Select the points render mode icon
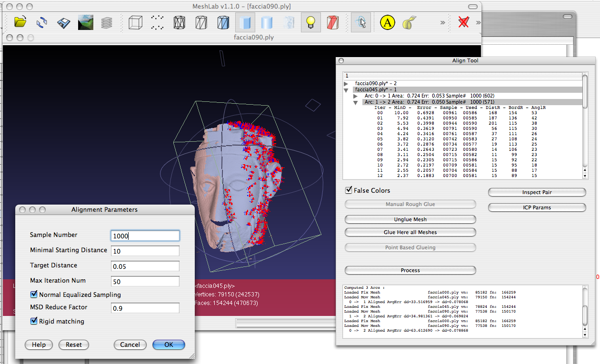The image size is (600, 364). tap(157, 22)
